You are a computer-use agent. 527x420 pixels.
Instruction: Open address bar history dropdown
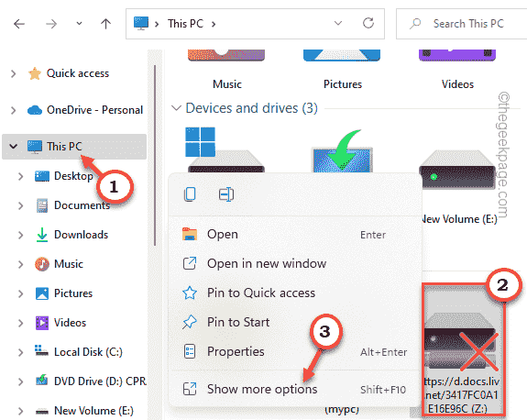338,23
